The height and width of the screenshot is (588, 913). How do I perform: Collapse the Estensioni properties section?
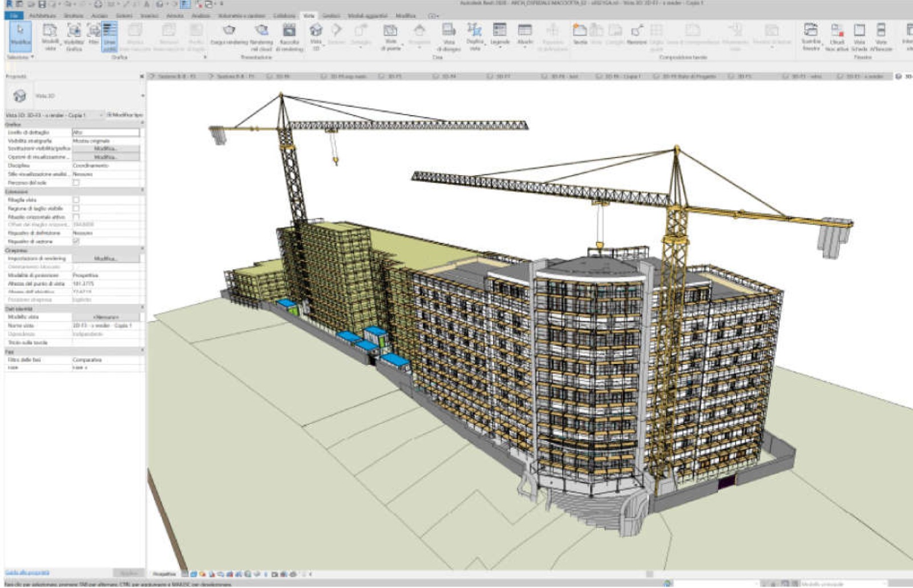(142, 191)
